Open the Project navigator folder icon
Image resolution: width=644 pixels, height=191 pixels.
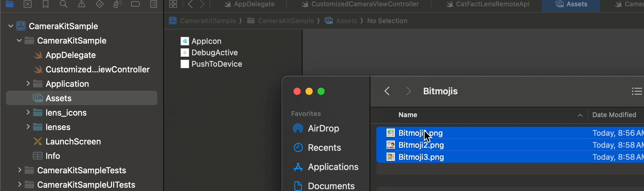pos(10,4)
